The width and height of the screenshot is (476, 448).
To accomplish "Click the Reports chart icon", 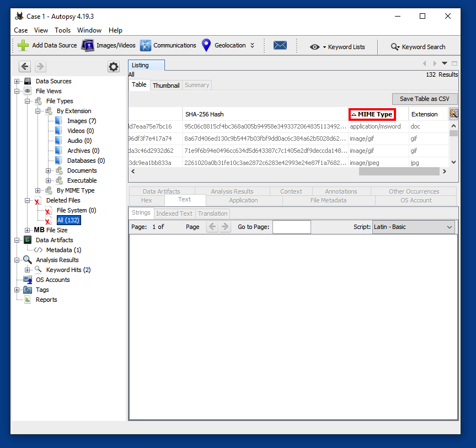I will (28, 300).
